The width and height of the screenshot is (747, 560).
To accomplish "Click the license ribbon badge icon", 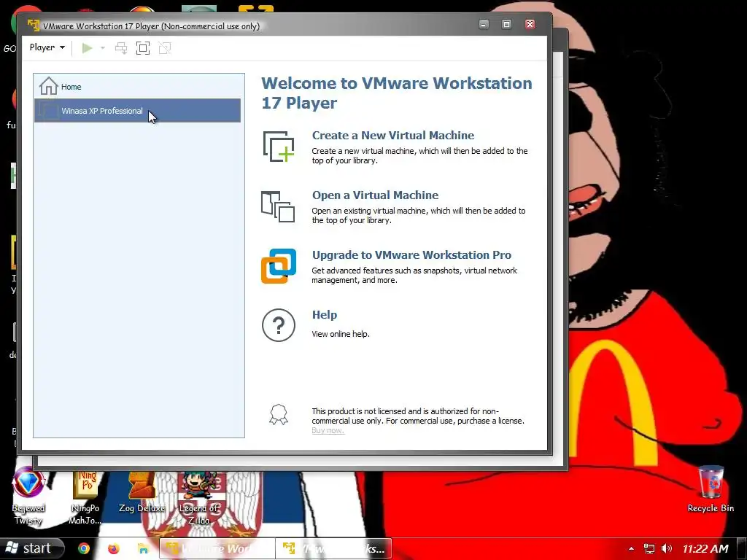I will coord(278,415).
